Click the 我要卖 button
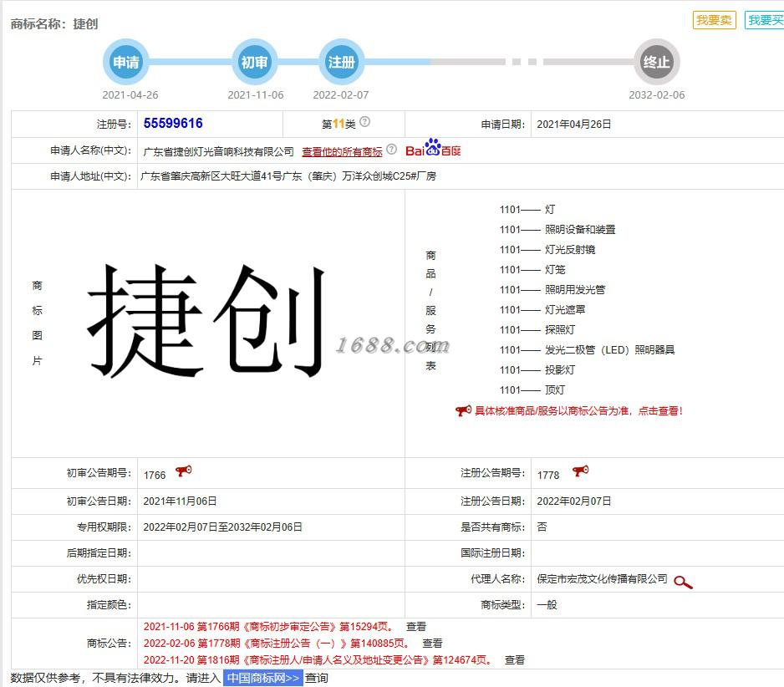This screenshot has width=784, height=687. coord(714,20)
